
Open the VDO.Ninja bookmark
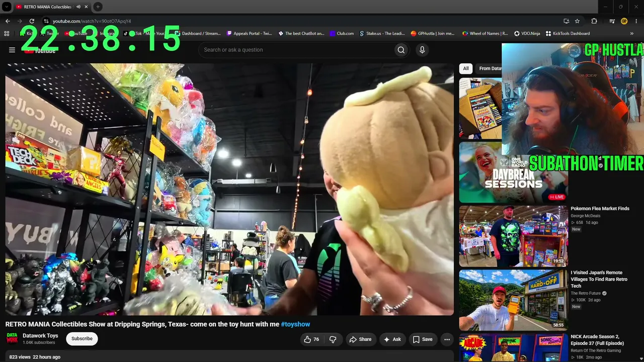pos(527,34)
